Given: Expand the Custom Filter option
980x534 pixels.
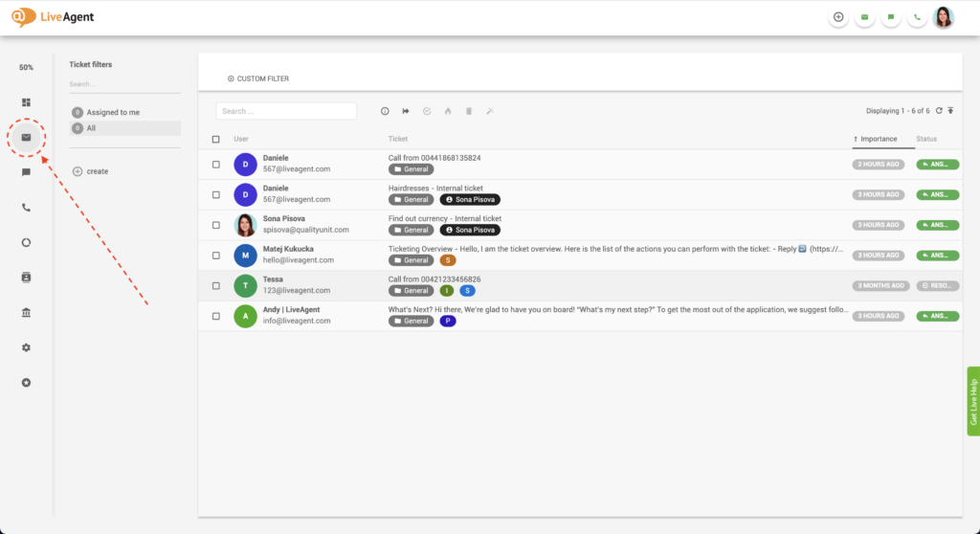Looking at the screenshot, I should 258,78.
